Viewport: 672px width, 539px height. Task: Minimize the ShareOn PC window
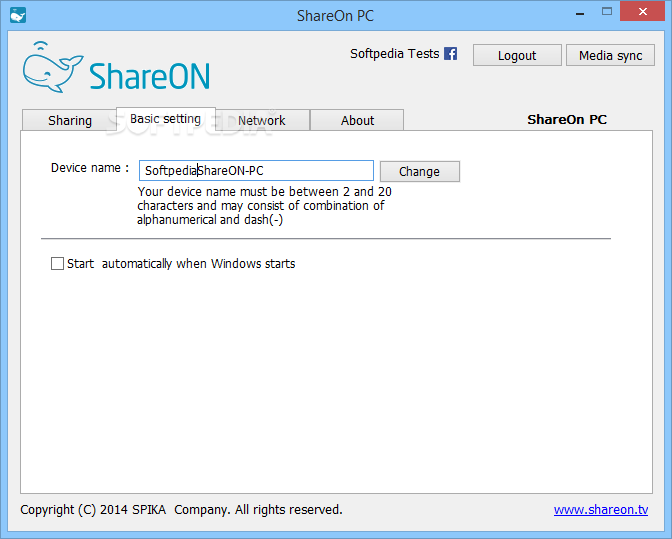tap(580, 13)
